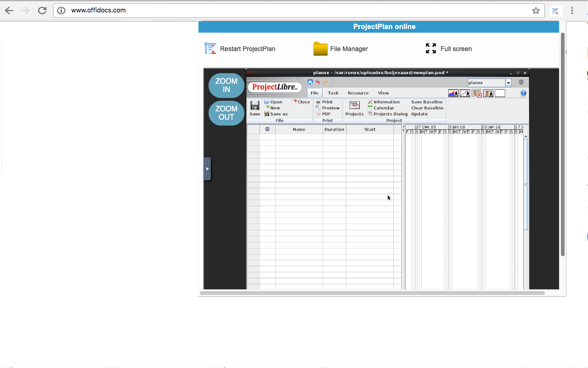The image size is (588, 368).
Task: Click the File Manager folder icon
Action: pos(320,49)
